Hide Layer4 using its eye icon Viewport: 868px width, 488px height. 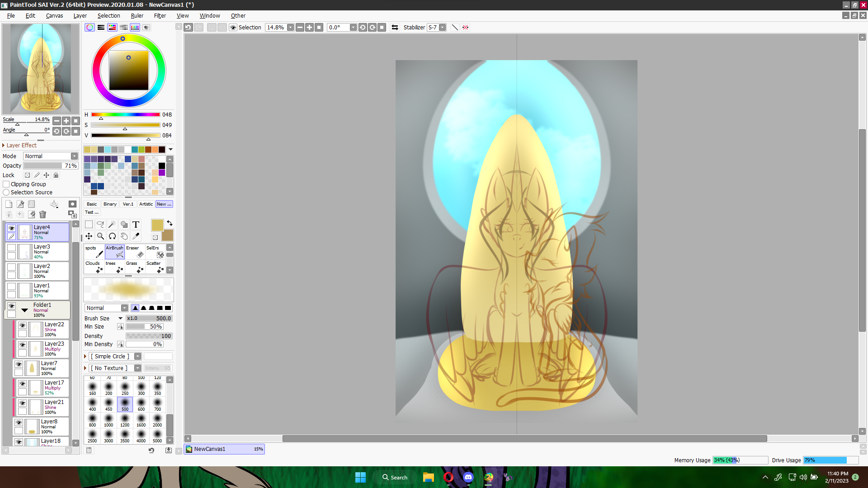coord(12,228)
